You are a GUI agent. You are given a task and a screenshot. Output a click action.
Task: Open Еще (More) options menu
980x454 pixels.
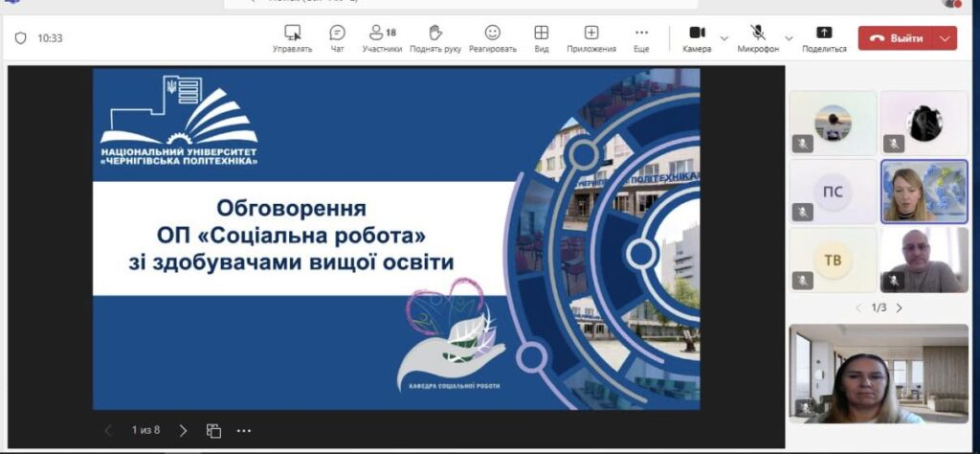641,34
